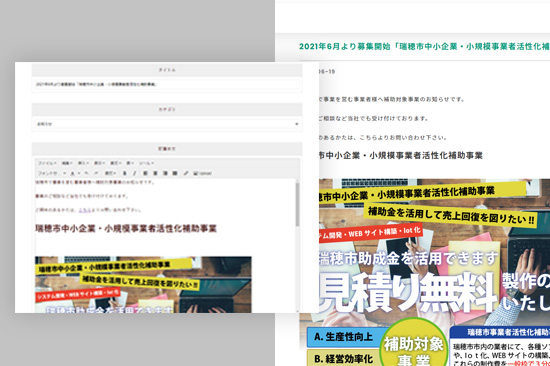Click the banner image inside the editor
Viewport: 550px width, 366px height.
(x=143, y=284)
